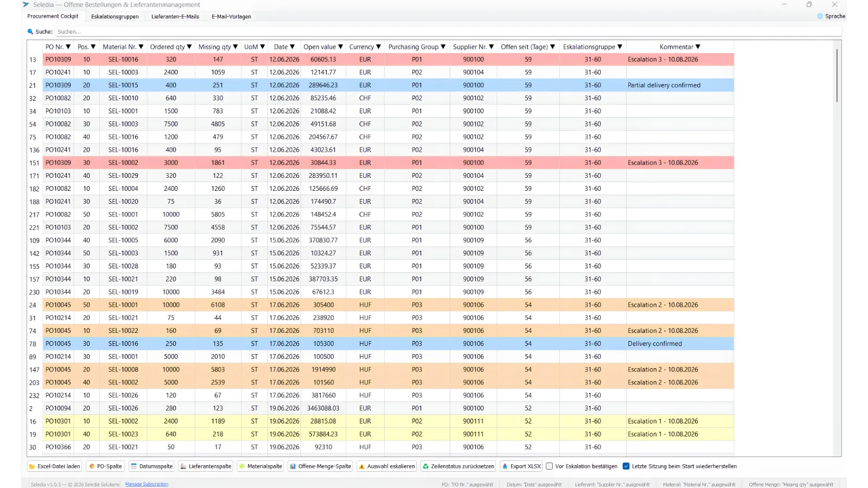This screenshot has height=488, width=868.
Task: Click the Seledia app logo icon
Action: [x=26, y=4]
